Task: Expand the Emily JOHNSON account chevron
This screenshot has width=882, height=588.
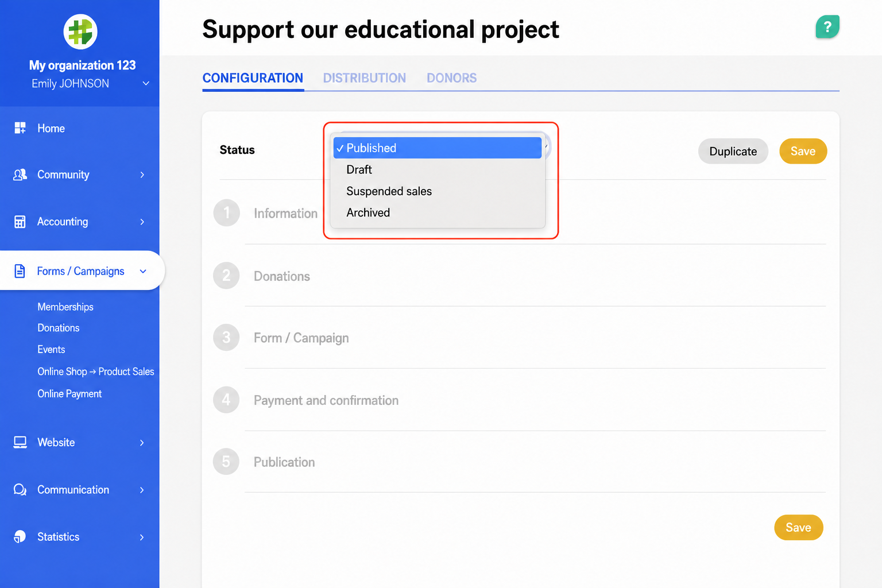Action: (x=146, y=83)
